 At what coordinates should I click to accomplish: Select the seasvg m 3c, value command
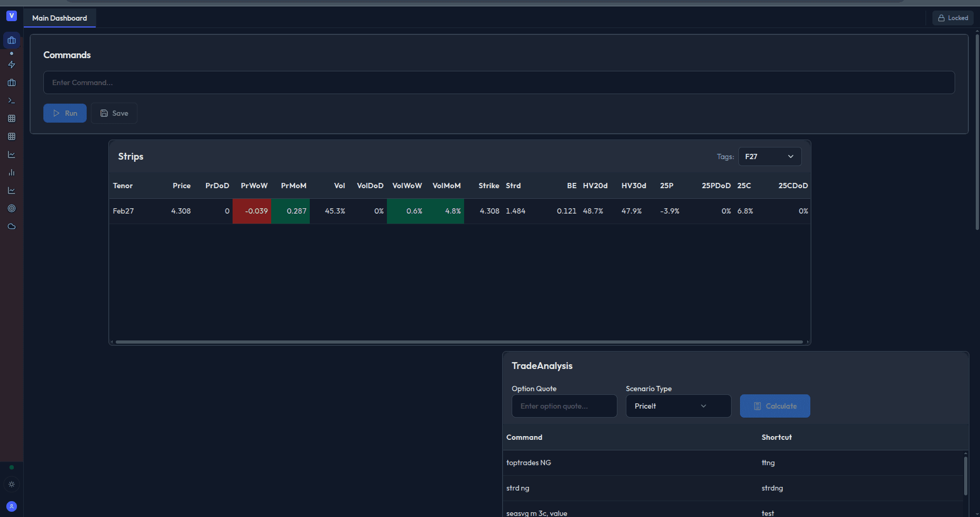click(x=537, y=513)
